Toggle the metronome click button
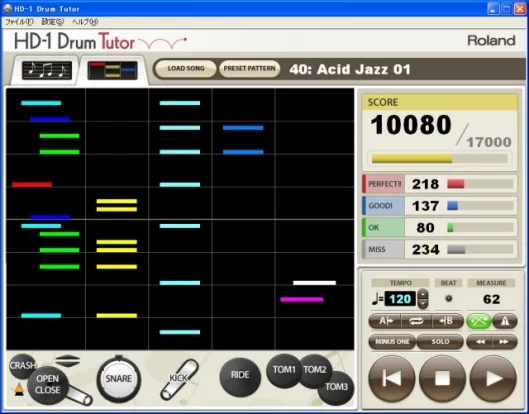 point(505,321)
